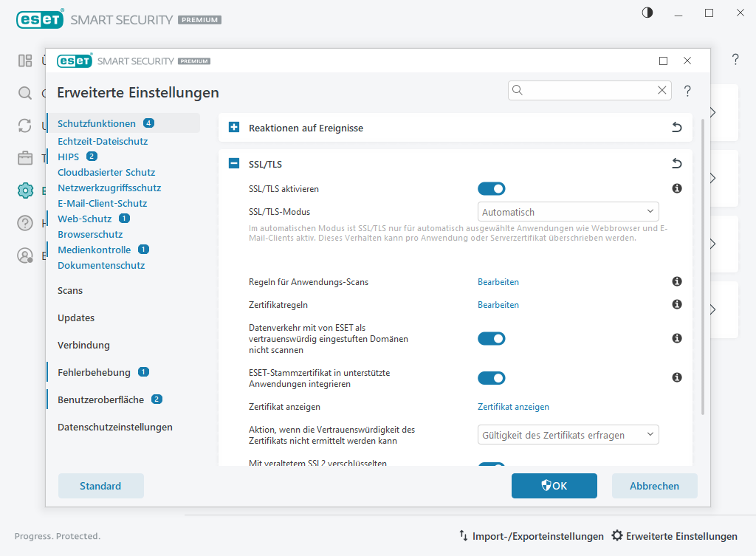
Task: Click the revert arrow in the SSL/TLS section
Action: 676,164
